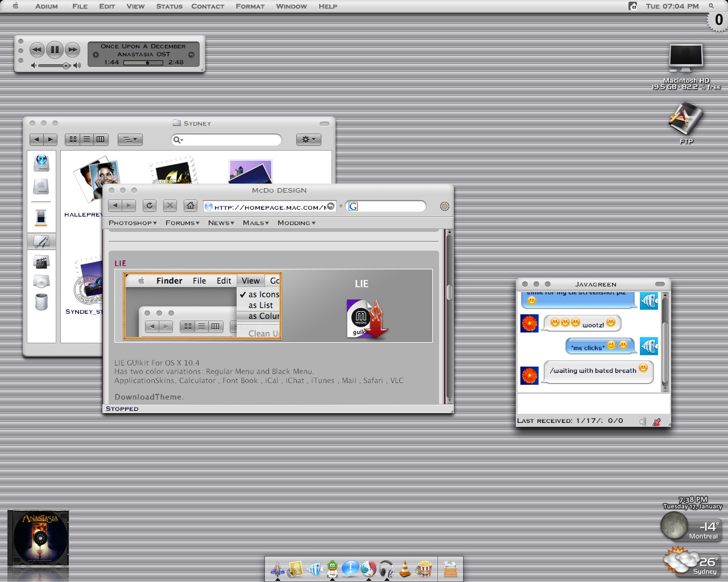
Task: Expand the Photoshop bookmarks menu
Action: (133, 223)
